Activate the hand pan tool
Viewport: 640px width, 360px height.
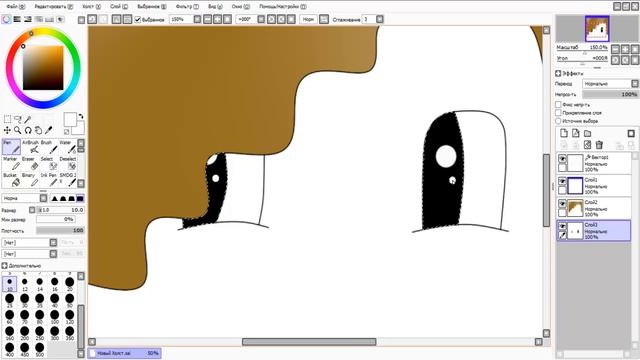38,130
